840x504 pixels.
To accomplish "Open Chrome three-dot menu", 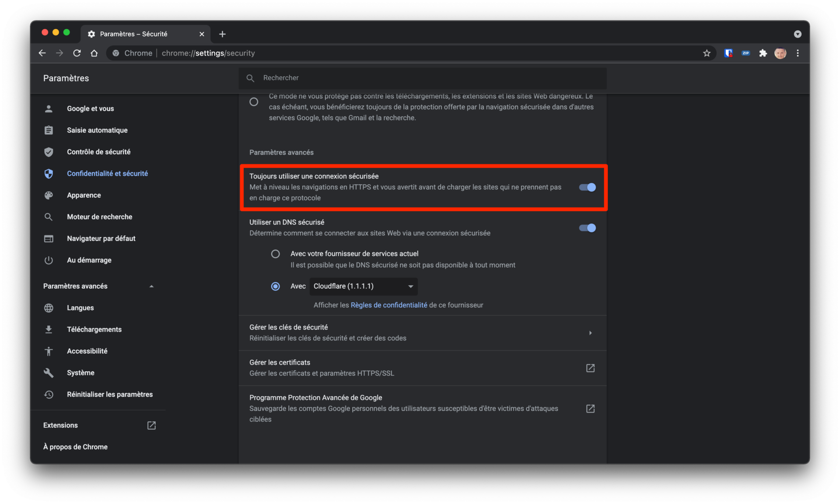I will click(798, 53).
